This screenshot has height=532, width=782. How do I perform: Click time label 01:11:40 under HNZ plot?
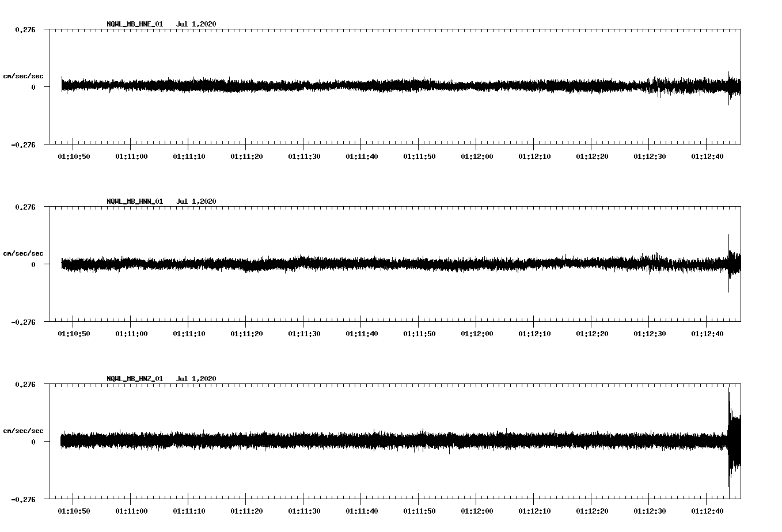pos(362,511)
